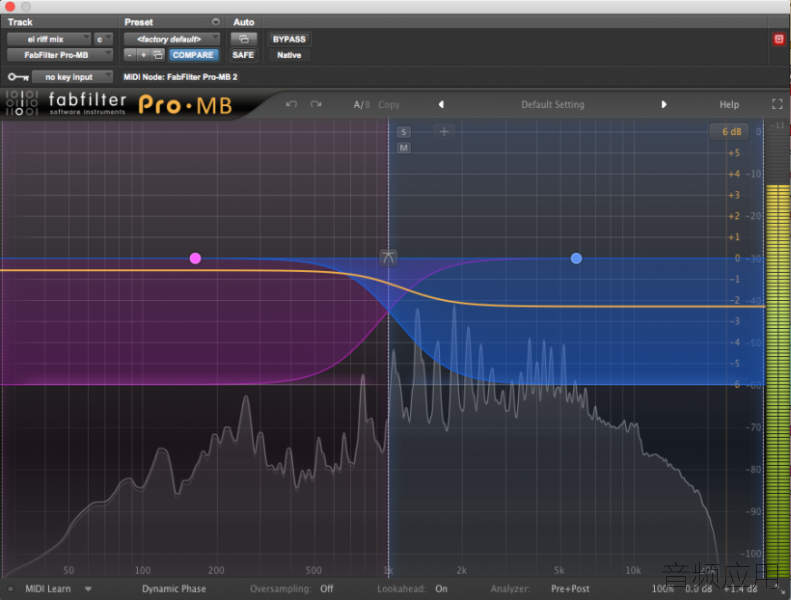Open the 'el riff mix' track selector
Image resolution: width=791 pixels, height=600 pixels.
(49, 39)
